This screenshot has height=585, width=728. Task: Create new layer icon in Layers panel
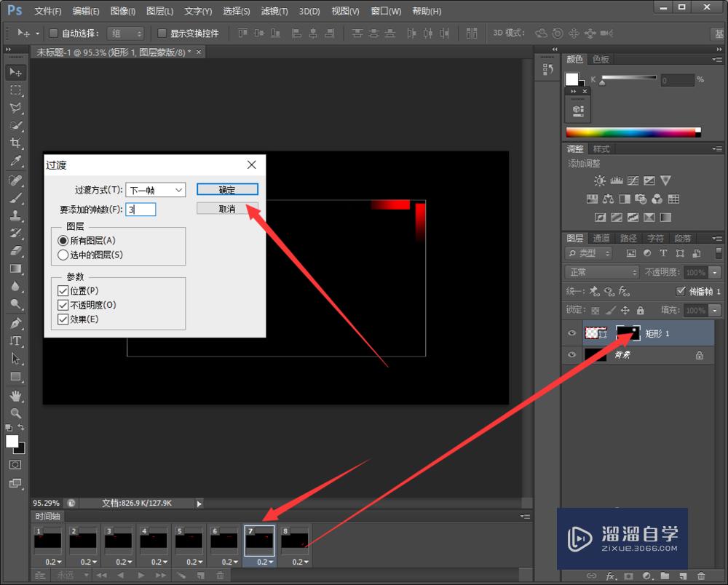point(683,576)
